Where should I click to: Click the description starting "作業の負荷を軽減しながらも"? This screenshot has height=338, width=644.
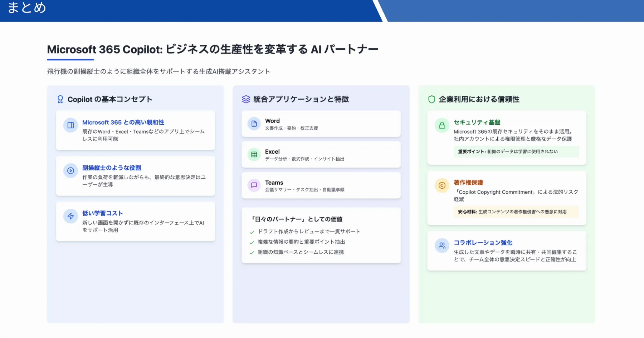click(x=144, y=181)
